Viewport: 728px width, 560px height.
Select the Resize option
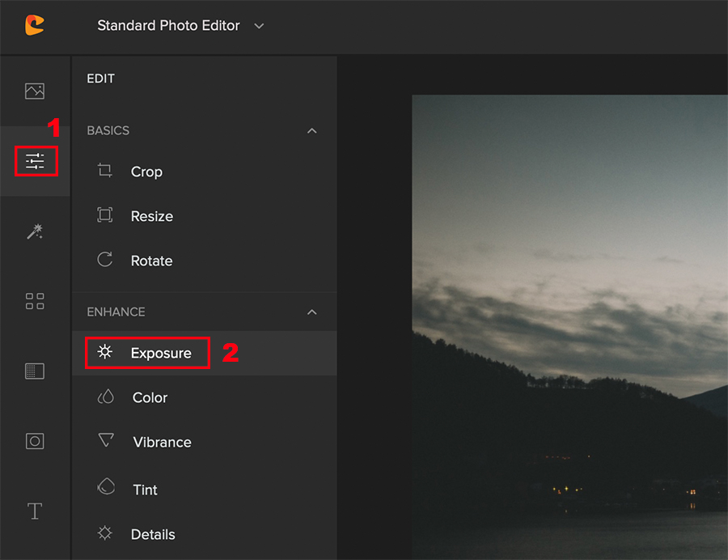151,216
